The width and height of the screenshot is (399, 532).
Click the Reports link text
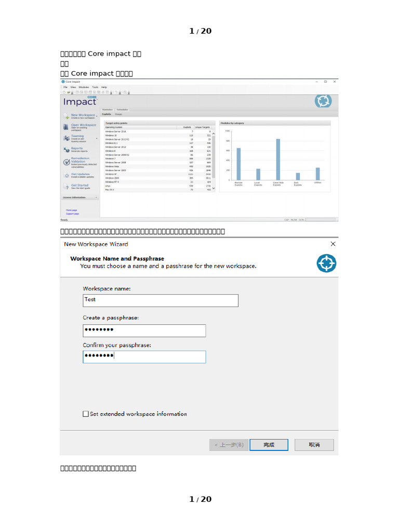(77, 148)
